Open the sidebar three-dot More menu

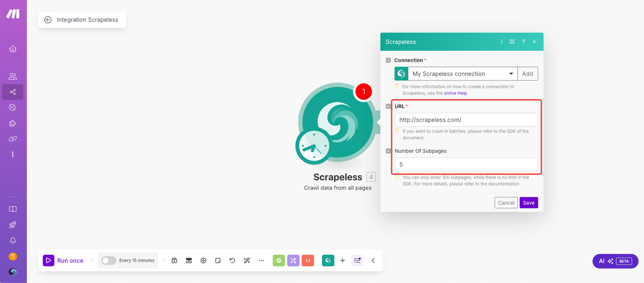(13, 154)
